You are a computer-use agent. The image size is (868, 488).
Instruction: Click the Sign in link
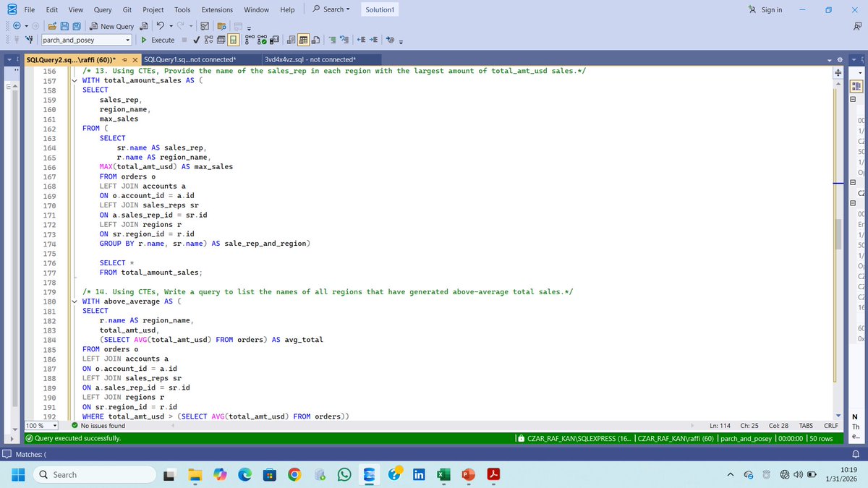point(767,9)
